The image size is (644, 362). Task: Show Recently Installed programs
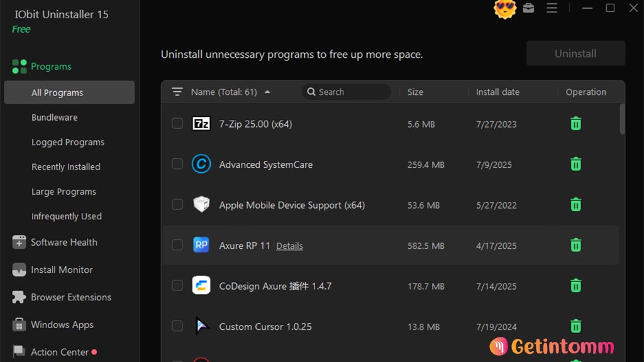pyautogui.click(x=65, y=167)
